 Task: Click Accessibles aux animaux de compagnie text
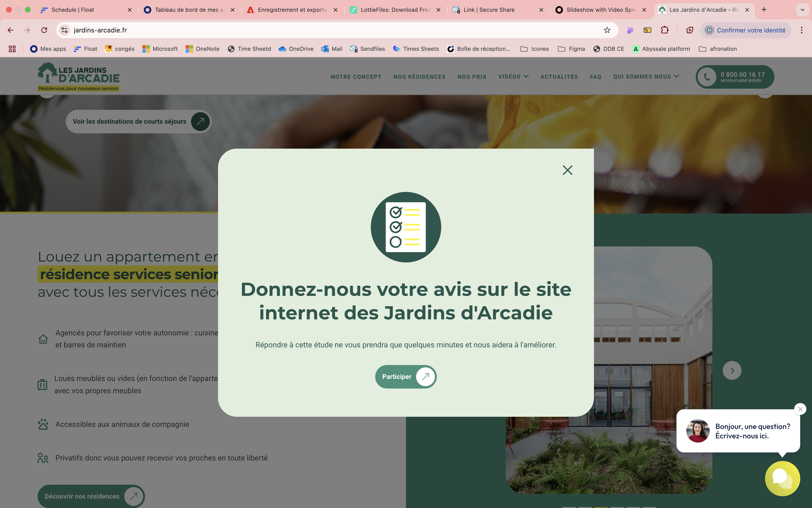(x=122, y=424)
